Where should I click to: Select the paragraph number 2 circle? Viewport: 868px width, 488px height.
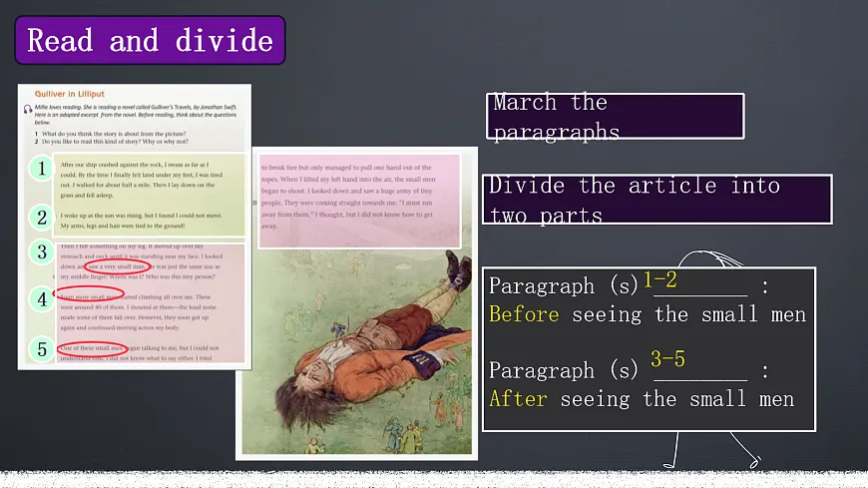click(41, 218)
